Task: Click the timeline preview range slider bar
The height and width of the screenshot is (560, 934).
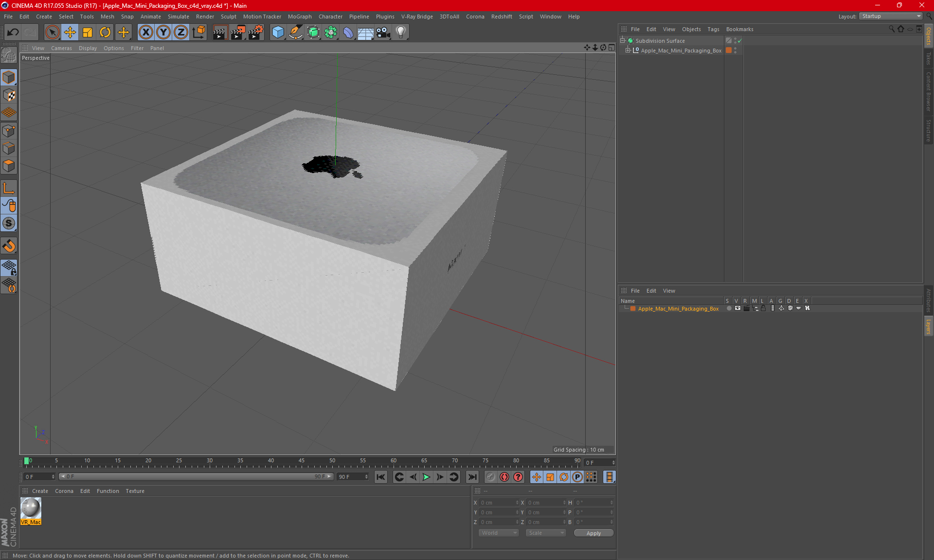Action: (196, 476)
